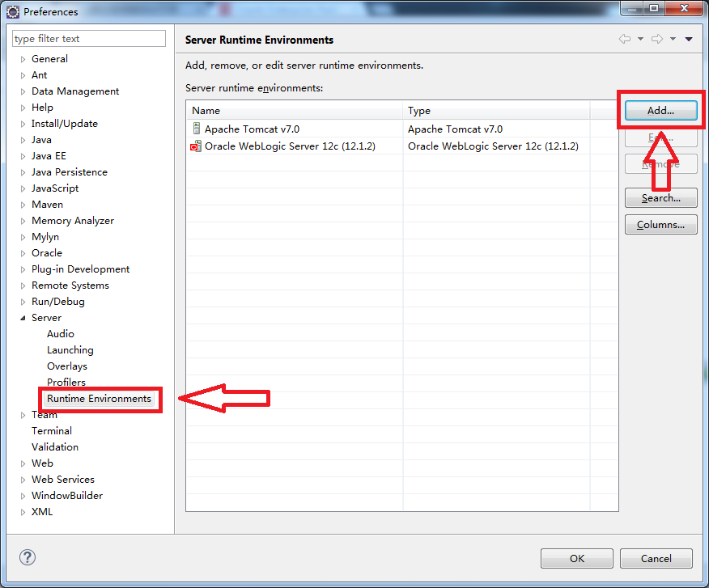Expand the General tree node
709x588 pixels.
23,59
